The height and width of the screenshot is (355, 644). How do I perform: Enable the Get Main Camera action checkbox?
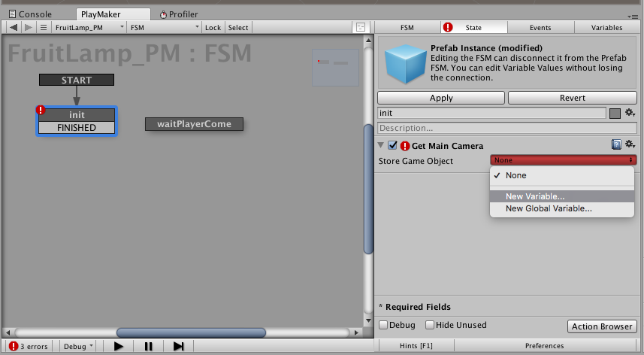[x=393, y=145]
